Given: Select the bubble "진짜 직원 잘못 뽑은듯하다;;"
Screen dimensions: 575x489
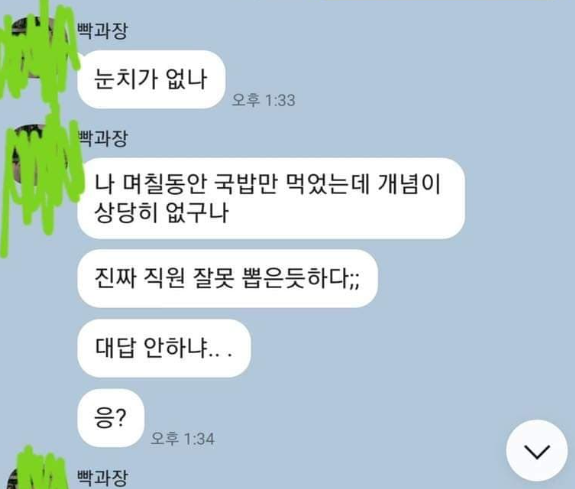Looking at the screenshot, I should click(227, 278).
